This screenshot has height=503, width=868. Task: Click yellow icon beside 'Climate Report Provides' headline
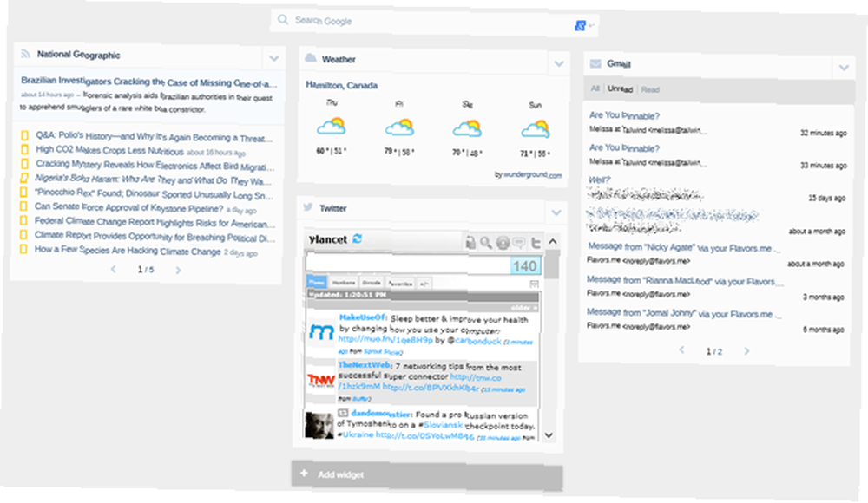tap(23, 235)
